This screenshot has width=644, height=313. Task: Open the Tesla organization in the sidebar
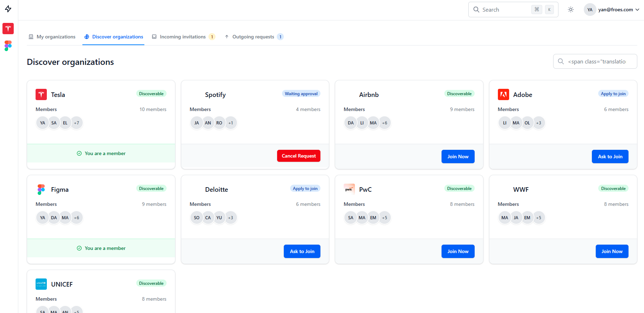[8, 29]
